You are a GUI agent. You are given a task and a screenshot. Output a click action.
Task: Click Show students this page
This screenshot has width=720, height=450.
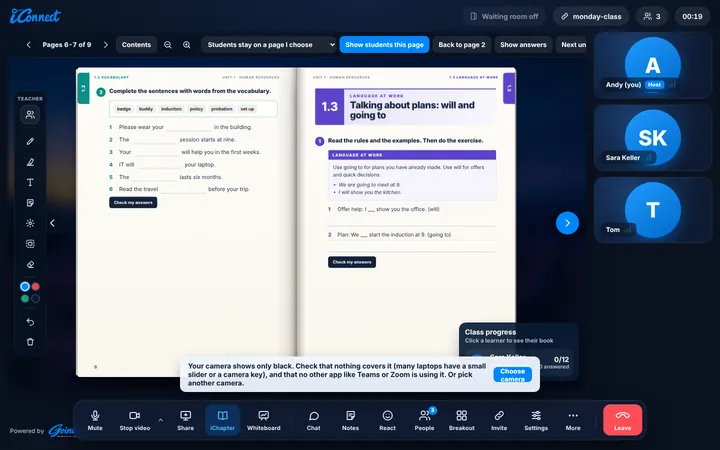coord(384,45)
